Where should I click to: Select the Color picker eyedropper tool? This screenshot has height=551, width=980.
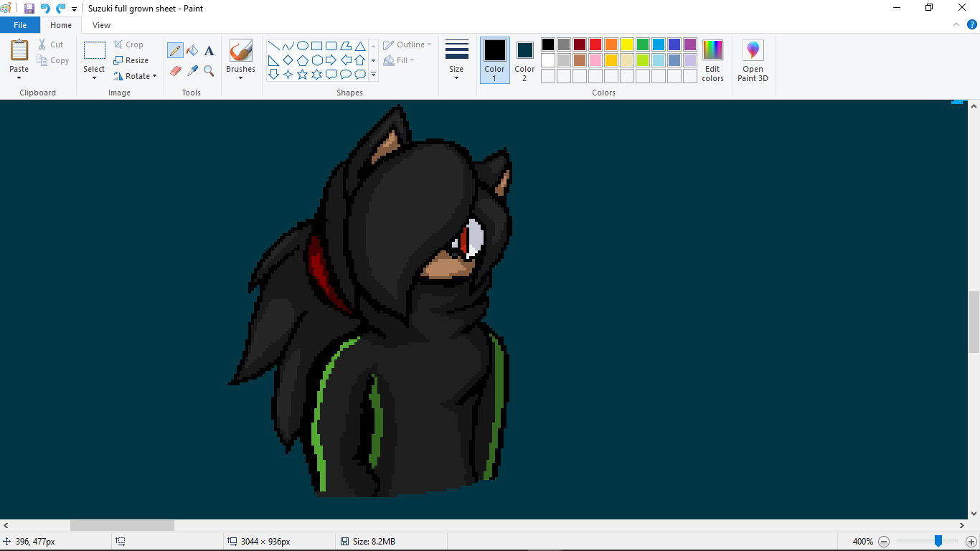192,70
